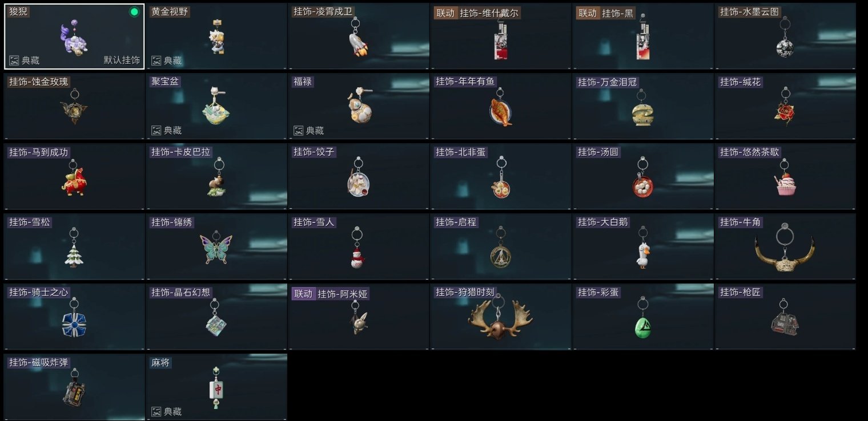Select the 挂饰-彩蛋 green egg charm
Screen dimensions: 868x421
coord(642,317)
